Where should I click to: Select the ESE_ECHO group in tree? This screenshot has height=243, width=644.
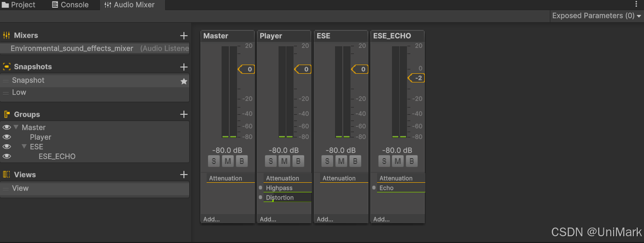click(x=57, y=156)
